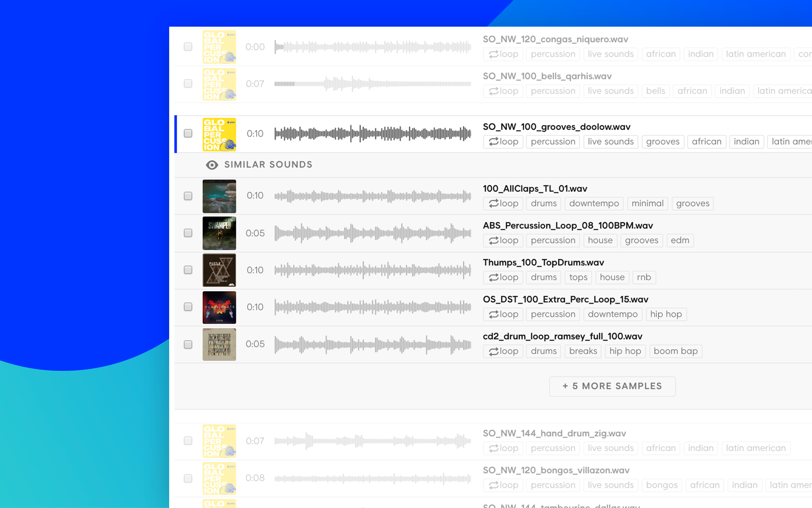The height and width of the screenshot is (508, 812).
Task: Click the bells tag on bells_qarhis sample
Action: 656,91
